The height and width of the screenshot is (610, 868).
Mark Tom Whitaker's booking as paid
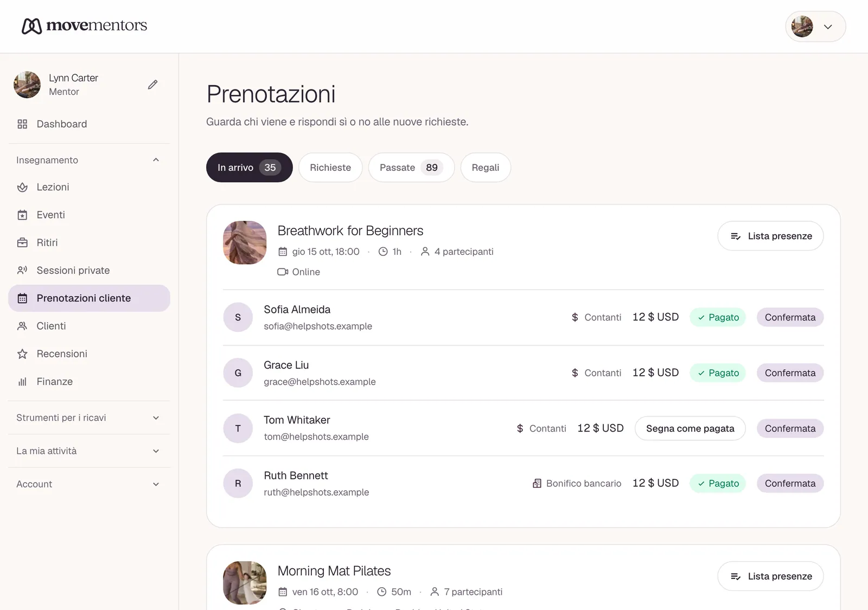(x=690, y=428)
